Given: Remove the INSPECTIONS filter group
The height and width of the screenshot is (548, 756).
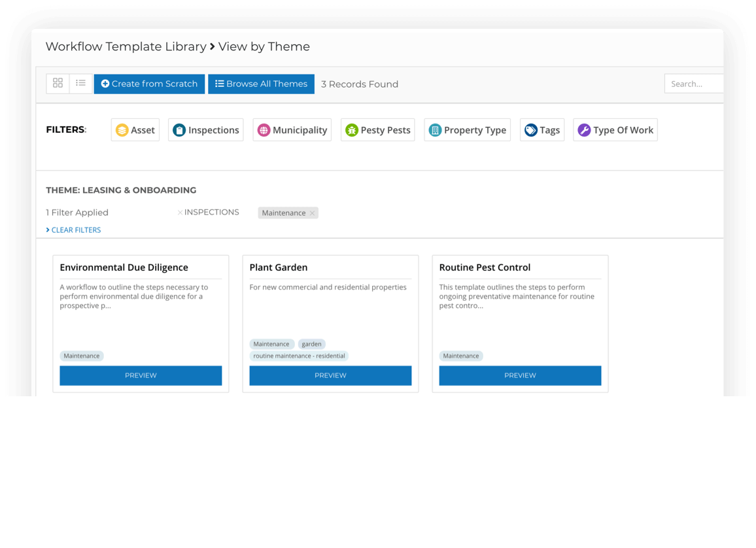Looking at the screenshot, I should (180, 213).
